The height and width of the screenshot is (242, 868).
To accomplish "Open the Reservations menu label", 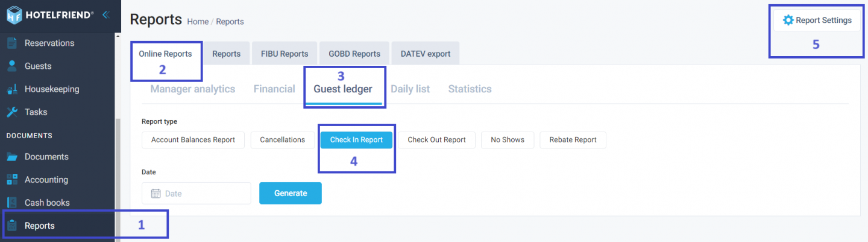I will pos(49,43).
